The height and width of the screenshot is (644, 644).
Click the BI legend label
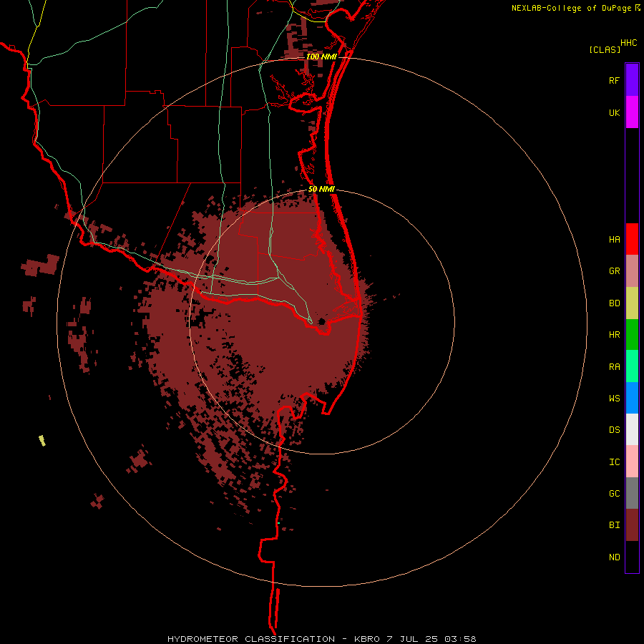(614, 525)
